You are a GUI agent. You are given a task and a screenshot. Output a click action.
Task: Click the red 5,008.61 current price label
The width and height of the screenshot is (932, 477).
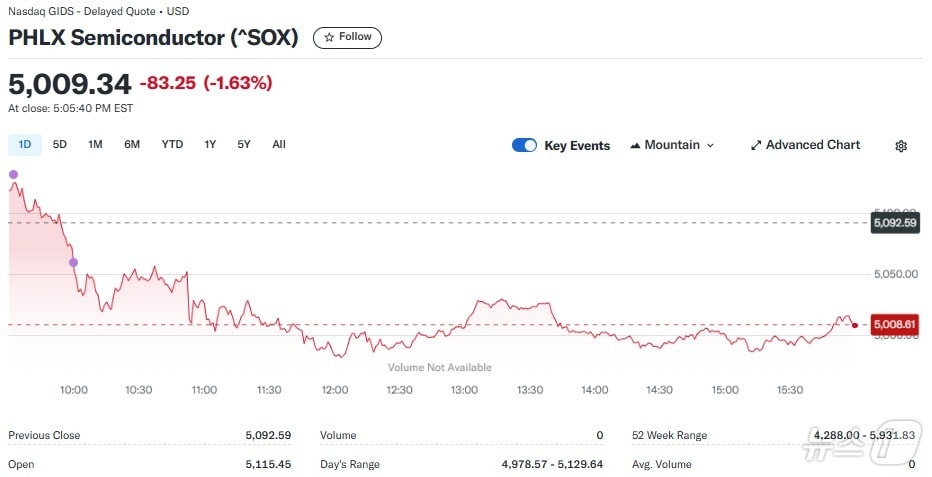pos(894,325)
